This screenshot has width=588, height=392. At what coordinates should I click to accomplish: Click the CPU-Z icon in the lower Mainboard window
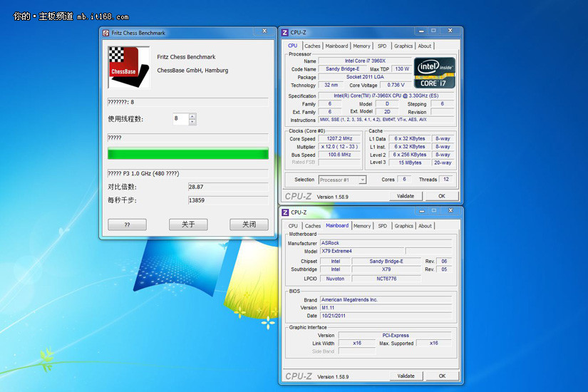[x=285, y=212]
